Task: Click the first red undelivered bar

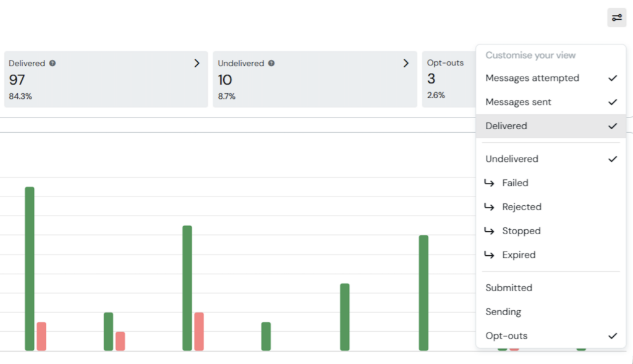Action: click(x=41, y=336)
